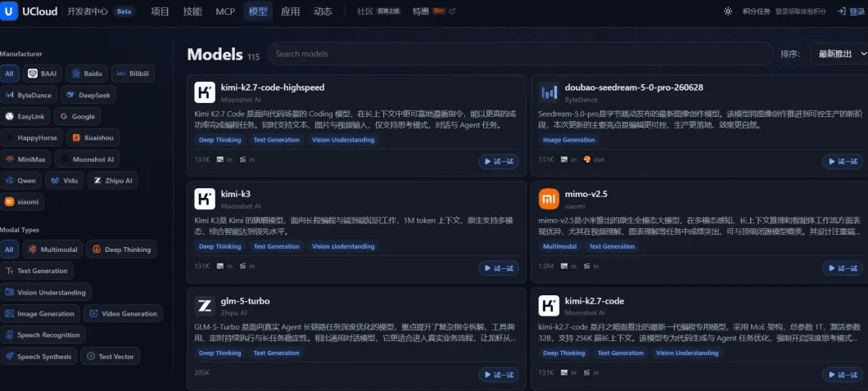868x391 pixels.
Task: Filter by Video Generation modal type
Action: (x=124, y=313)
